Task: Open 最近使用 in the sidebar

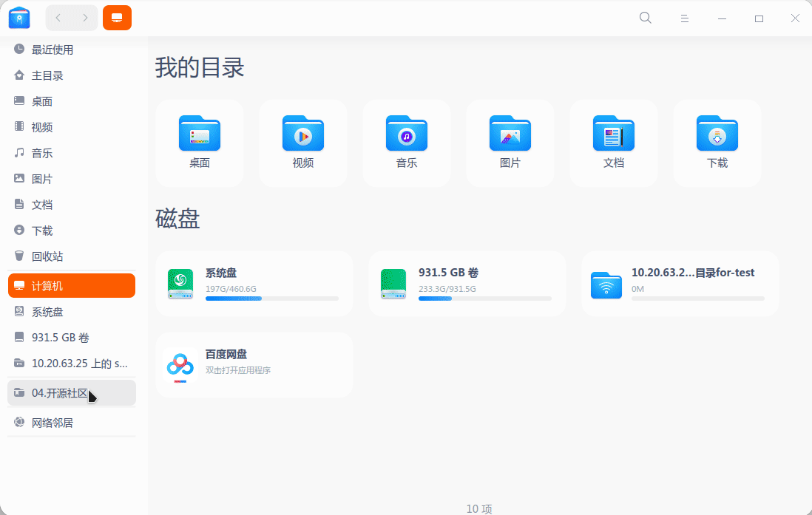Action: tap(72, 50)
